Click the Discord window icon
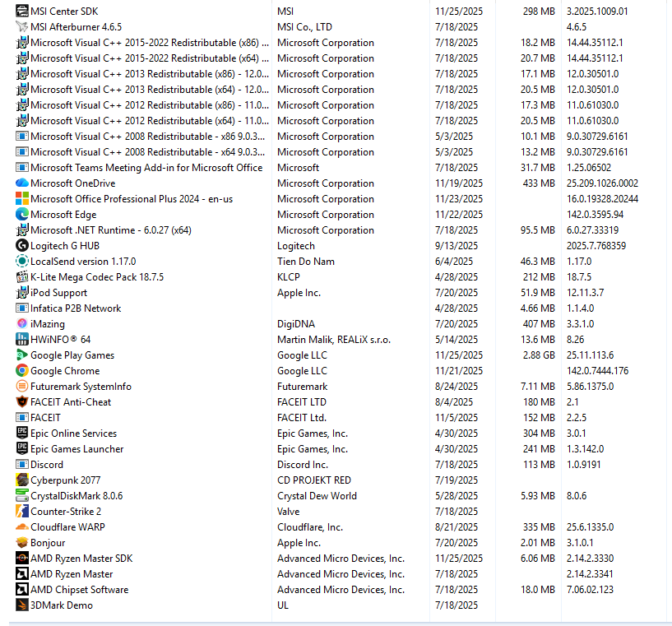The height and width of the screenshot is (626, 672). point(22,465)
